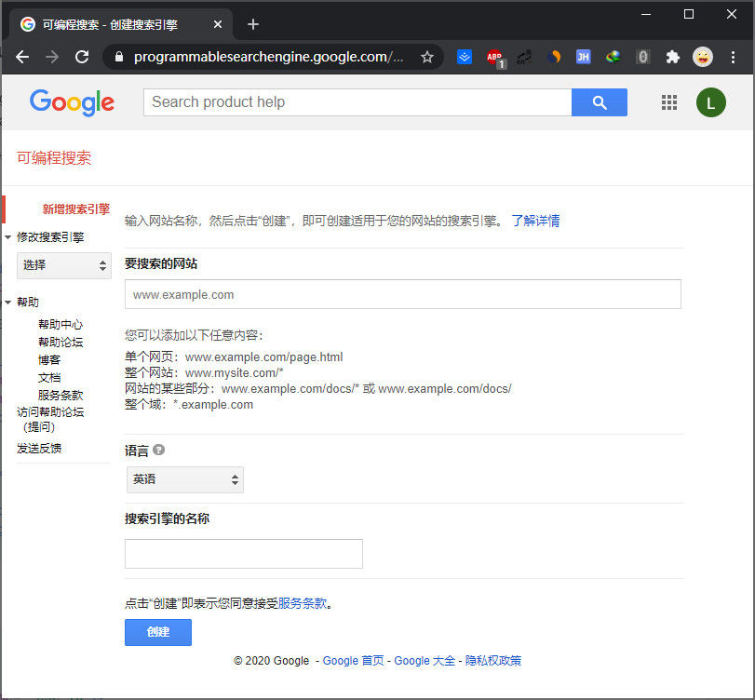The height and width of the screenshot is (700, 755).
Task: Open the 了解详情 link
Action: (536, 221)
